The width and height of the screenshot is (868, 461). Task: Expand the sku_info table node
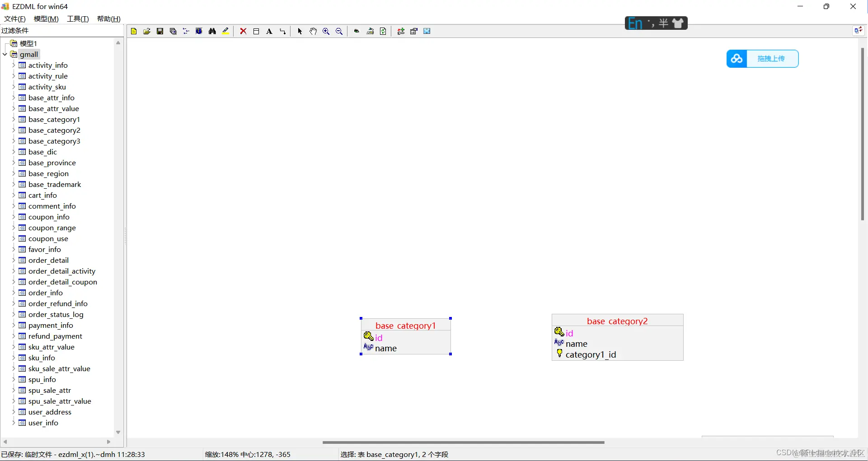pyautogui.click(x=14, y=358)
